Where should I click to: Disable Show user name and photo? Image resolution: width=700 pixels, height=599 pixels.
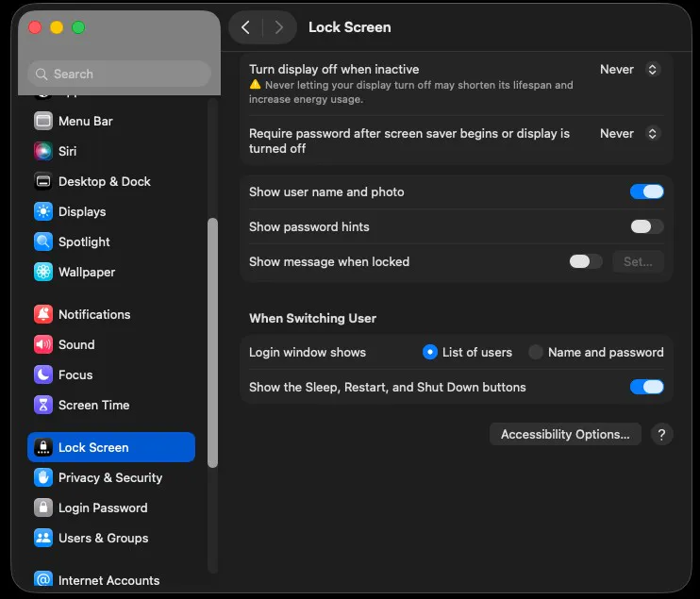click(x=646, y=191)
